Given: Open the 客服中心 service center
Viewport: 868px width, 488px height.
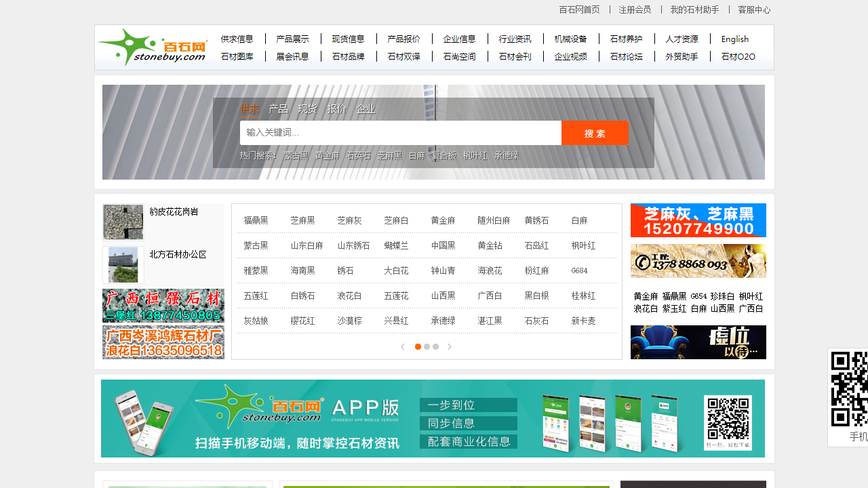Looking at the screenshot, I should click(754, 9).
